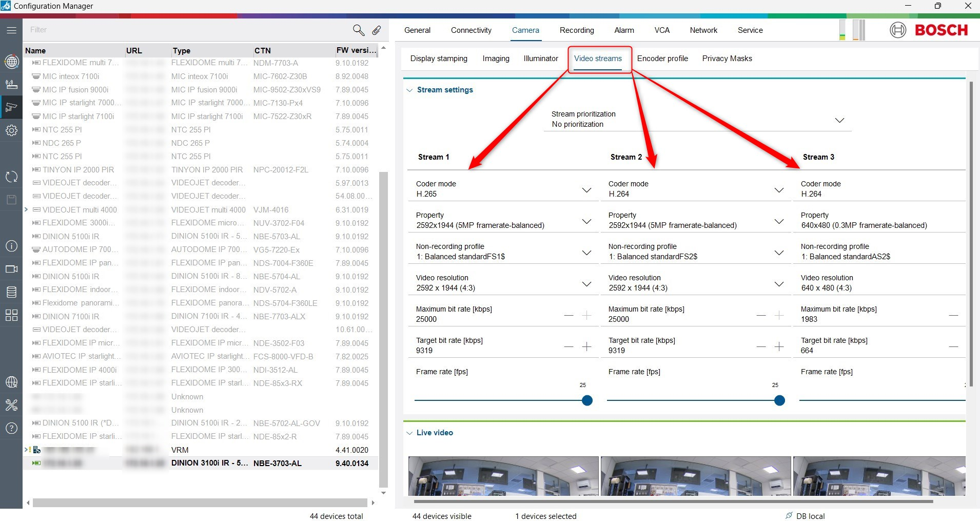Click the Stream 2 frame rate slider handle
Image resolution: width=980 pixels, height=521 pixels.
pos(779,400)
